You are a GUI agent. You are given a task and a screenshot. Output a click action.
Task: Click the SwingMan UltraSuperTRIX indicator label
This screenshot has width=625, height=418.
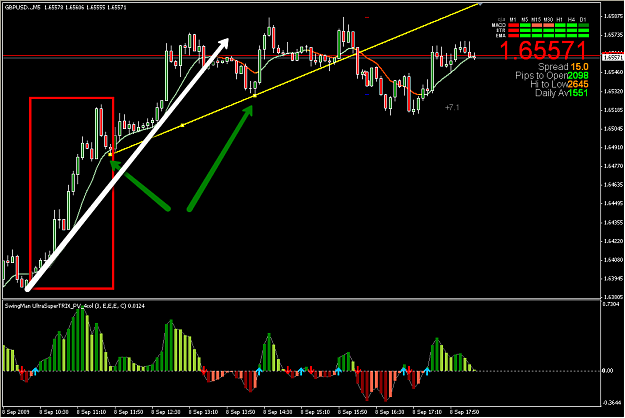[x=75, y=306]
